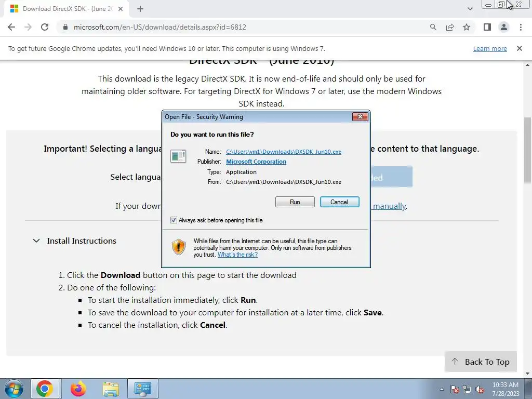Close the Download DirectX SDK tab
This screenshot has height=399, width=532.
coord(120,9)
